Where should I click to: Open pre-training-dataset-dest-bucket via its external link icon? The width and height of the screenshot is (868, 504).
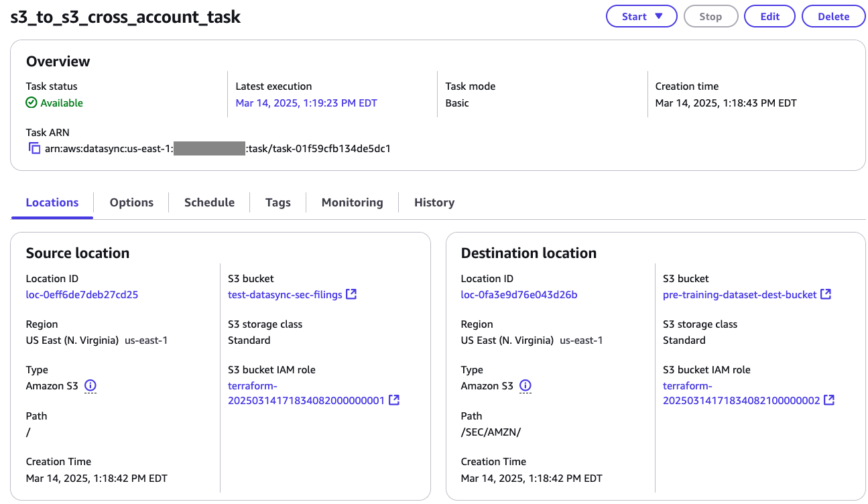[826, 294]
